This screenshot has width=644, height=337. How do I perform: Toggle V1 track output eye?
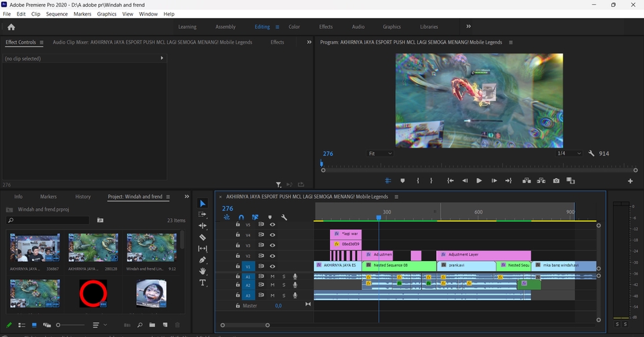pos(272,267)
